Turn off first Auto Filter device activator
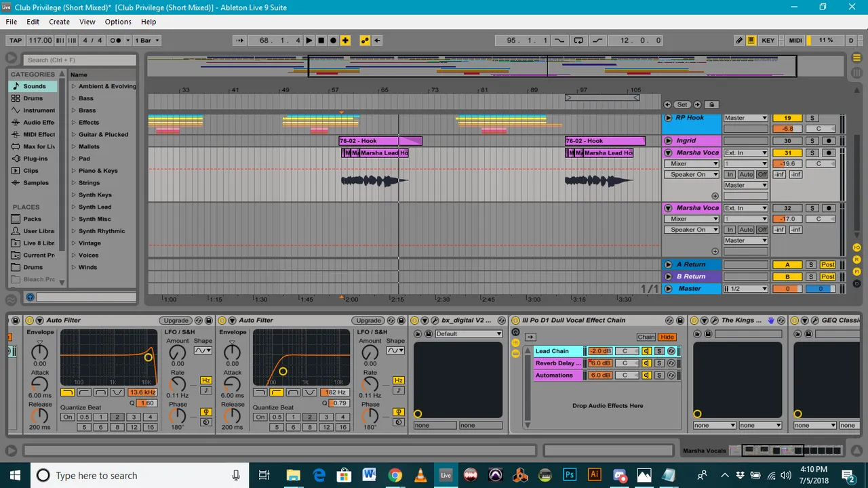 (30, 321)
